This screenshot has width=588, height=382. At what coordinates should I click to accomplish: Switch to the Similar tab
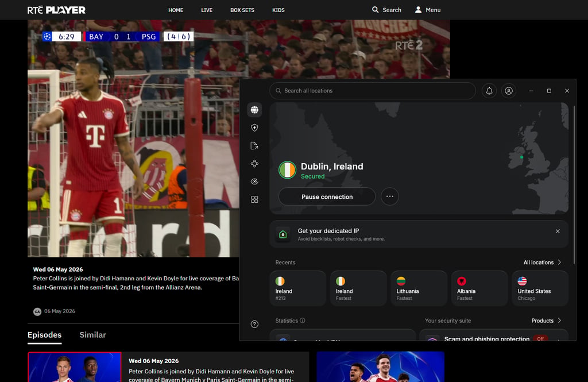click(x=92, y=335)
